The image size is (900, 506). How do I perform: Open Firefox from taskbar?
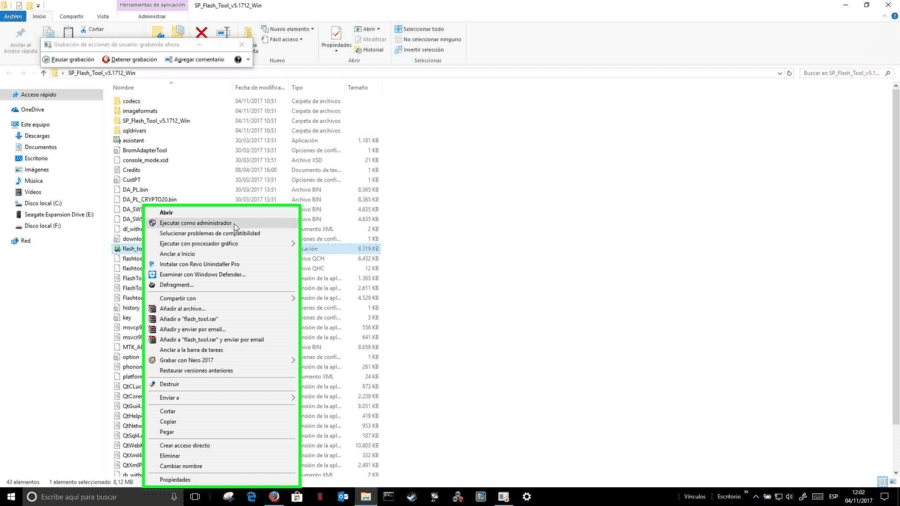click(x=274, y=497)
